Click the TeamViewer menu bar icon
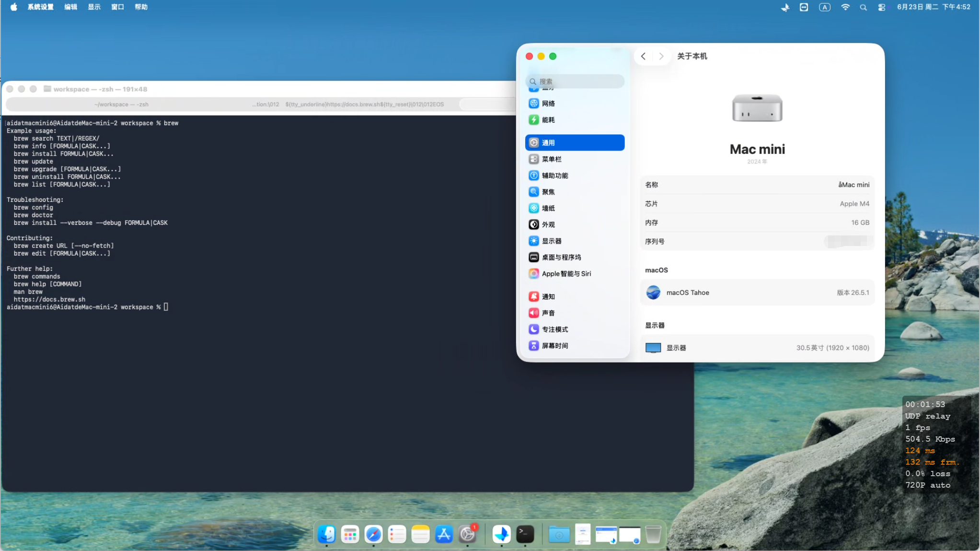 point(804,7)
